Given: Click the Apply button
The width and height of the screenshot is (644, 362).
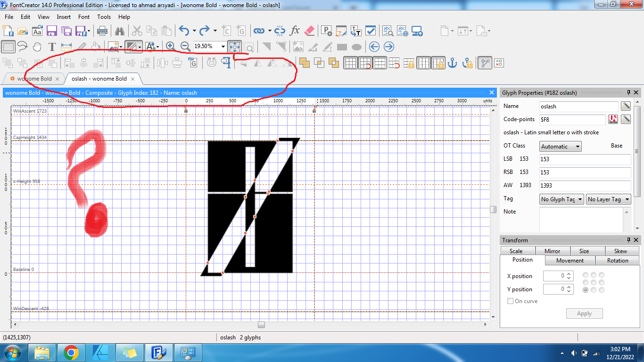Looking at the screenshot, I should click(584, 313).
